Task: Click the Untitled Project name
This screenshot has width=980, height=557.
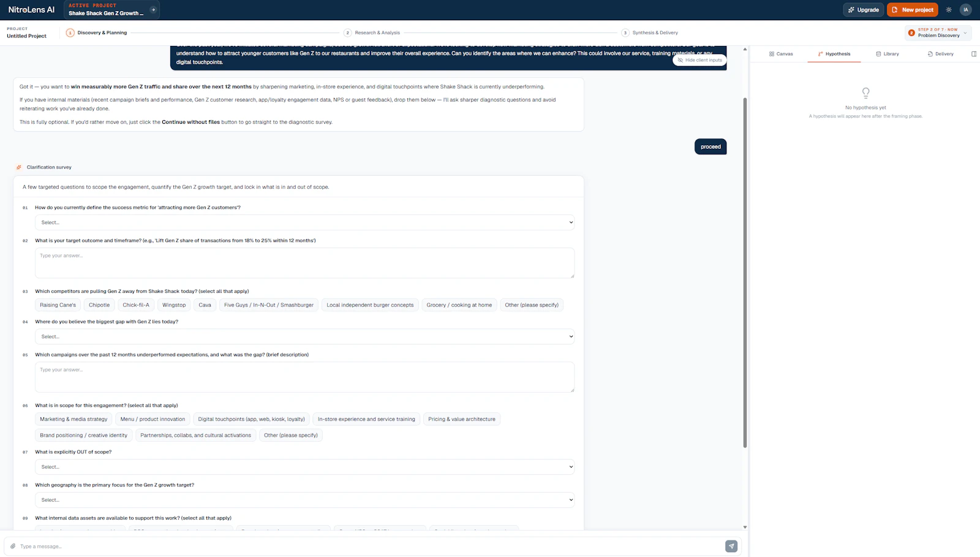Action: (x=26, y=36)
